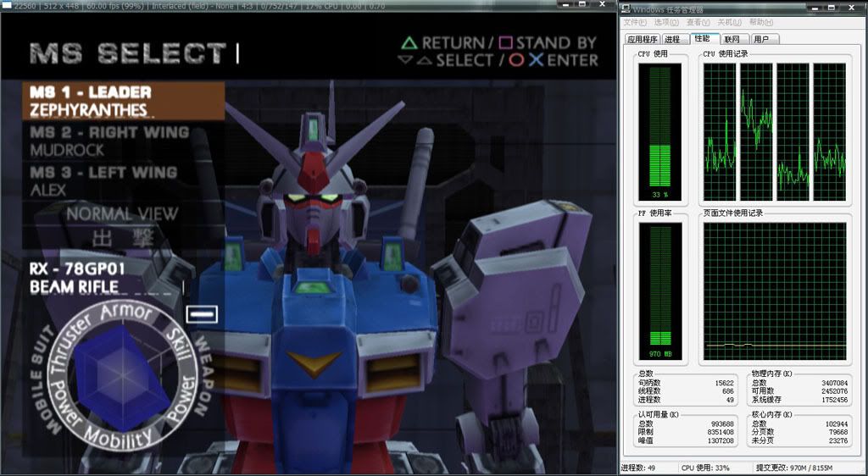Viewport: 868px width, 476px height.
Task: Close the Task Manager window
Action: point(851,7)
